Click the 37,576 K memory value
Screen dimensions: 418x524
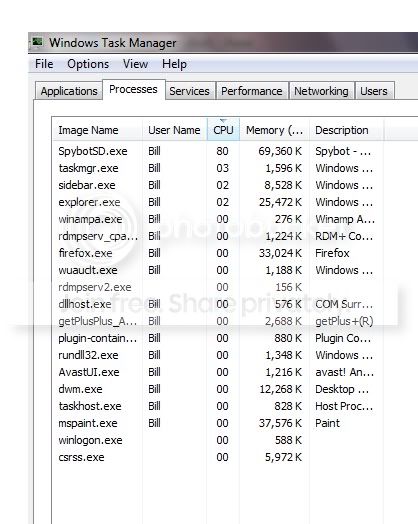[x=280, y=423]
